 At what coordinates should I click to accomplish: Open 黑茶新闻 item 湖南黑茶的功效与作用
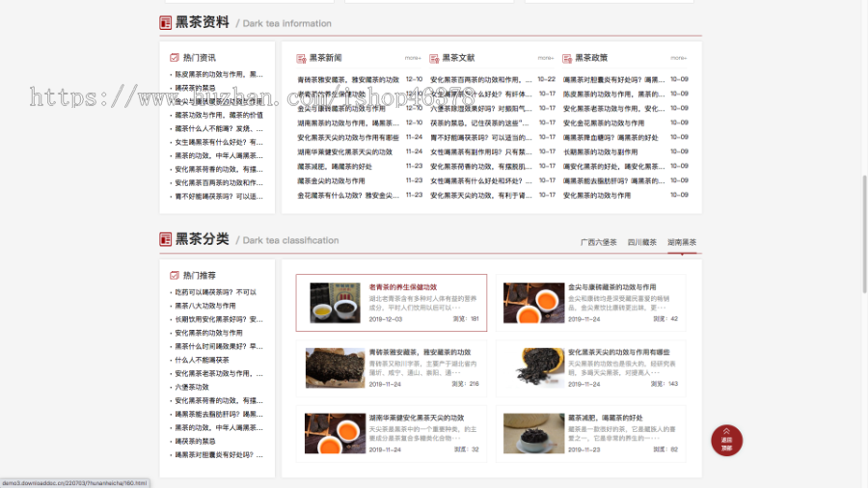pyautogui.click(x=347, y=122)
